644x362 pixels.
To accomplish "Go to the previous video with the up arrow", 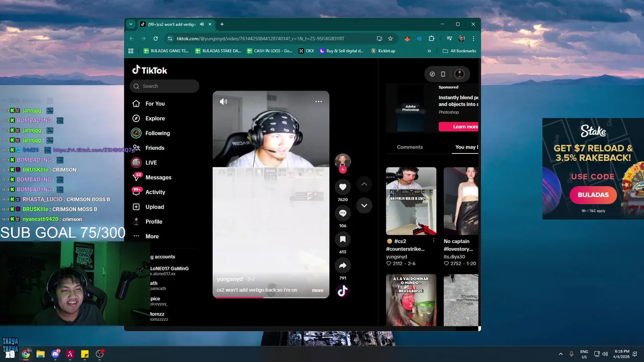I will (364, 185).
